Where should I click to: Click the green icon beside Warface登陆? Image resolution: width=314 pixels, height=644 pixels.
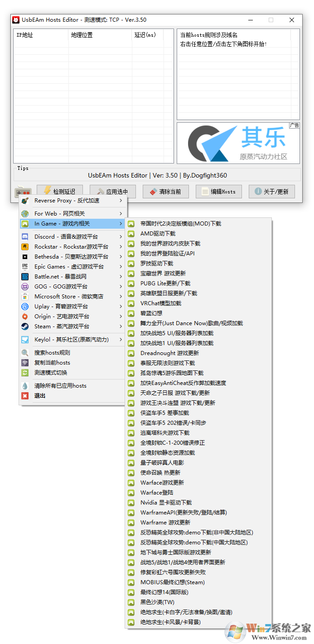[x=131, y=492]
